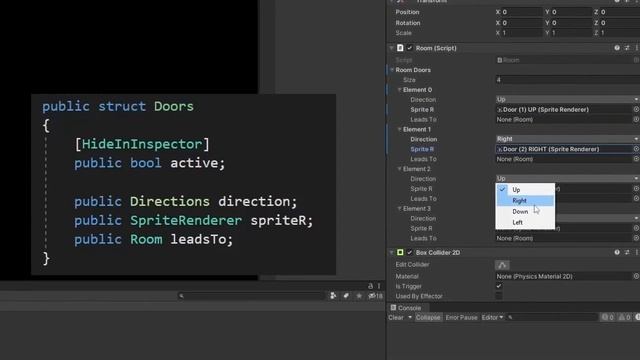This screenshot has width=640, height=360.
Task: Collapse the Element 0 foldout
Action: (x=400, y=90)
